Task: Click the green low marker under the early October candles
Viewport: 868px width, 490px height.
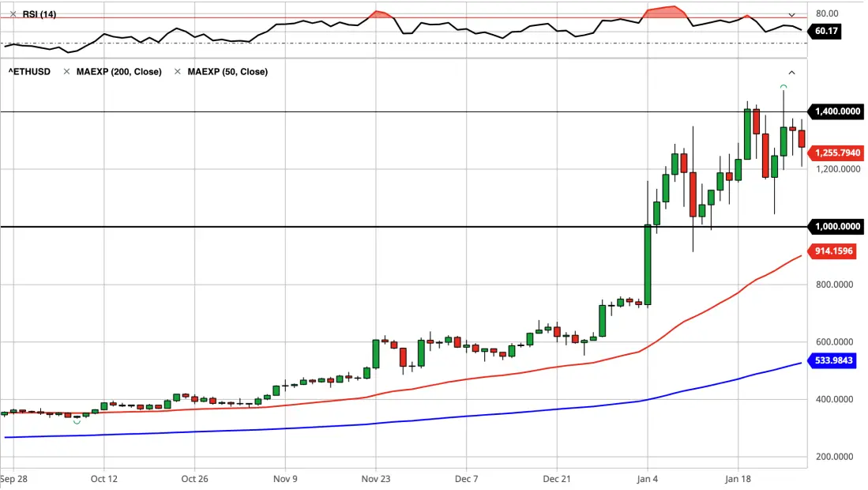Action: click(77, 423)
